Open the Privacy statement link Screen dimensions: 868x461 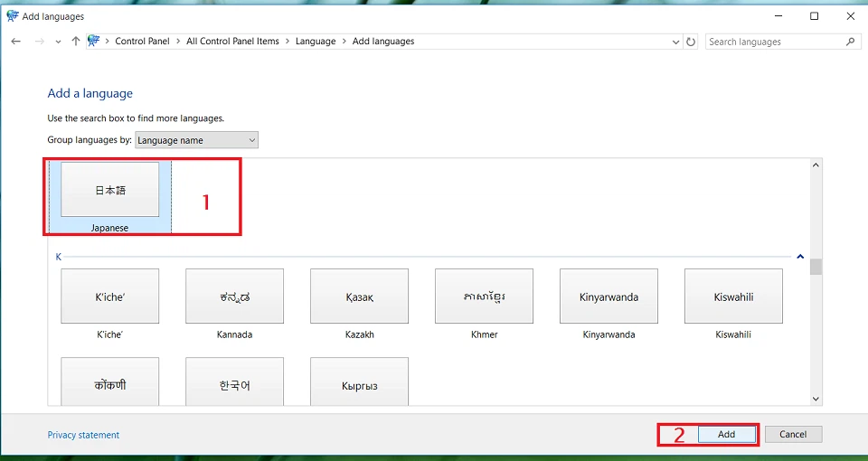point(83,435)
